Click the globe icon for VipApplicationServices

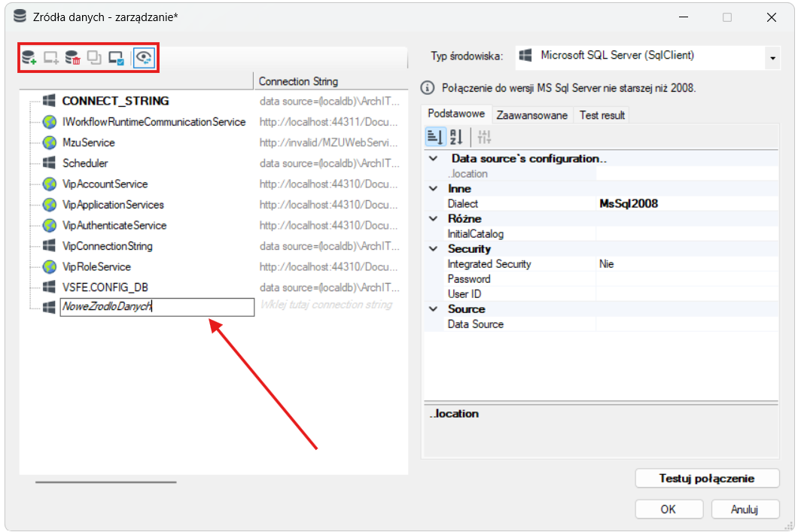pos(50,205)
